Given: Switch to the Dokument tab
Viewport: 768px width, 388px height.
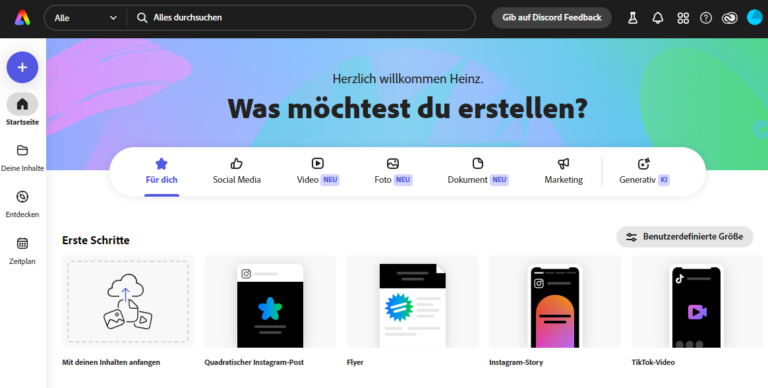Looking at the screenshot, I should pos(478,171).
